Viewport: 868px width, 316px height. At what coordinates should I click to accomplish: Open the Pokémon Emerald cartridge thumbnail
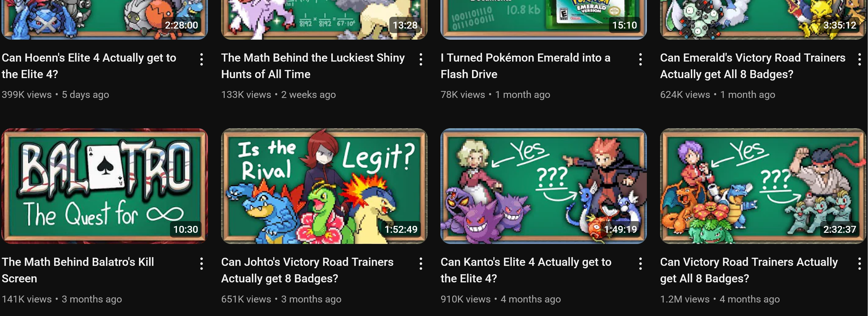pyautogui.click(x=543, y=20)
